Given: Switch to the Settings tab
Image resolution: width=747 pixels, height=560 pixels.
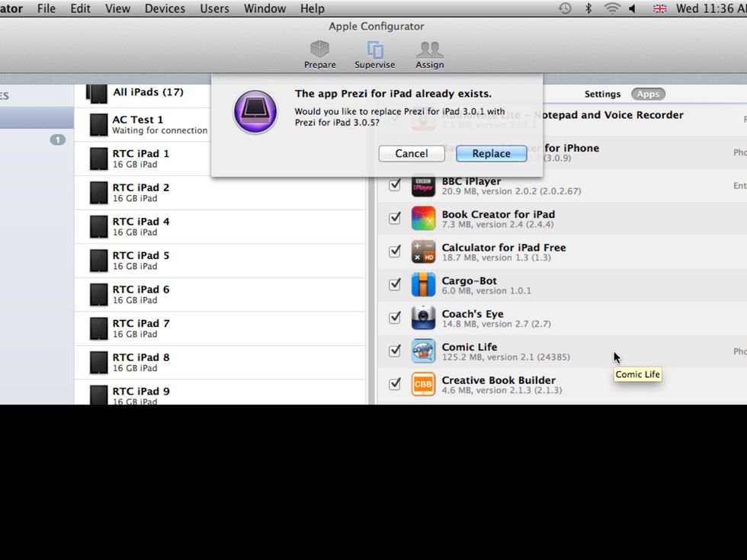Looking at the screenshot, I should [602, 94].
